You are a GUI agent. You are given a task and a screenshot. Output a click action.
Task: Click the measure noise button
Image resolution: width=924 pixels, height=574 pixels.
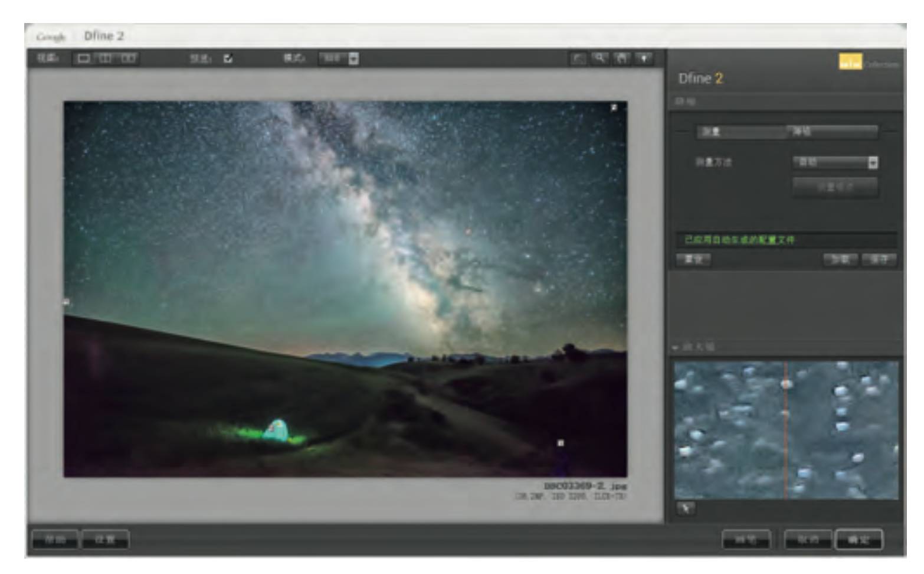pyautogui.click(x=835, y=187)
